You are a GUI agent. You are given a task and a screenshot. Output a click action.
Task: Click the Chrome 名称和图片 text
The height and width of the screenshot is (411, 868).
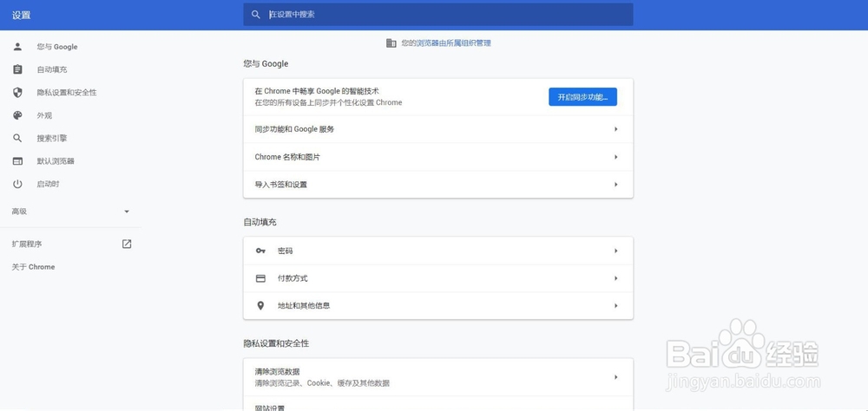287,157
